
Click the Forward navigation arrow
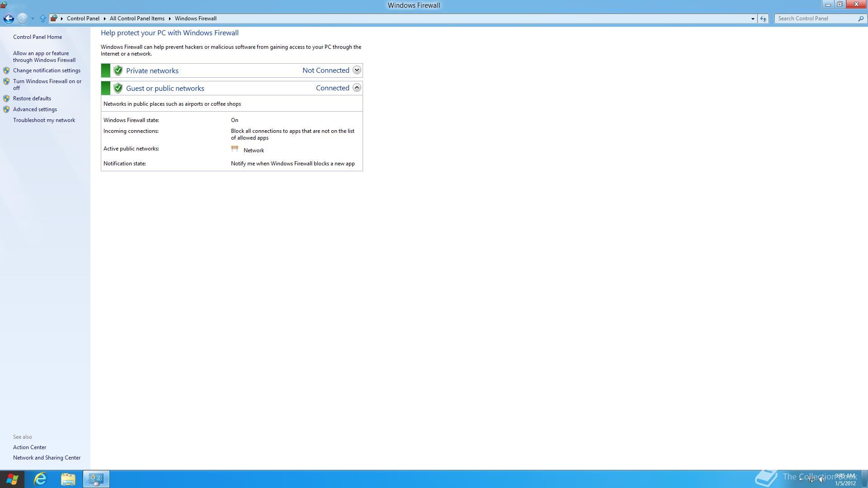pyautogui.click(x=22, y=19)
